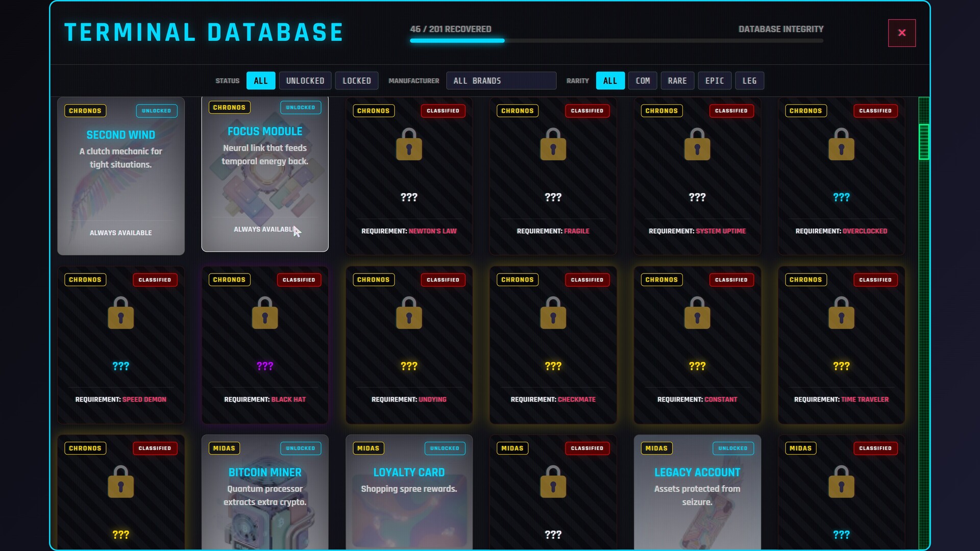The image size is (980, 551).
Task: Select the Bitcoin Miner card
Action: click(264, 492)
